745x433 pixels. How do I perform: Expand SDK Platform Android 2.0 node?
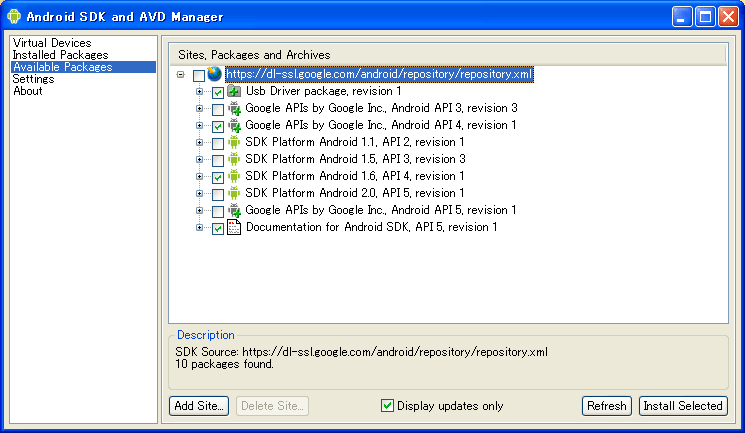[x=199, y=193]
